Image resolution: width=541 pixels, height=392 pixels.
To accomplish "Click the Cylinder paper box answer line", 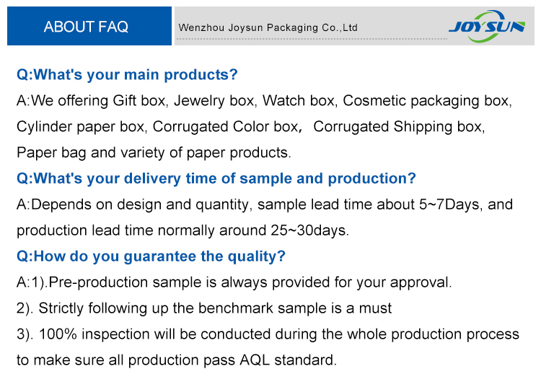I will pyautogui.click(x=251, y=127).
